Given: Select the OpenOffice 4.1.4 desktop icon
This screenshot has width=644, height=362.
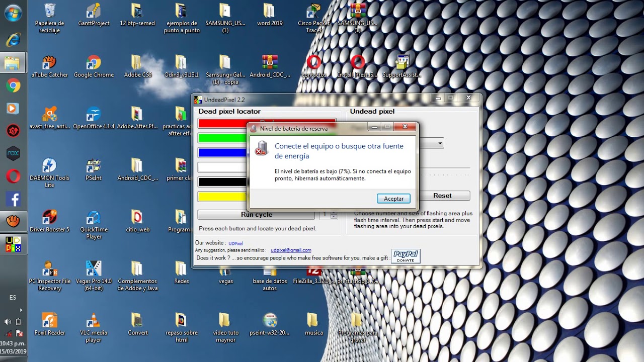Looking at the screenshot, I should pos(94,118).
